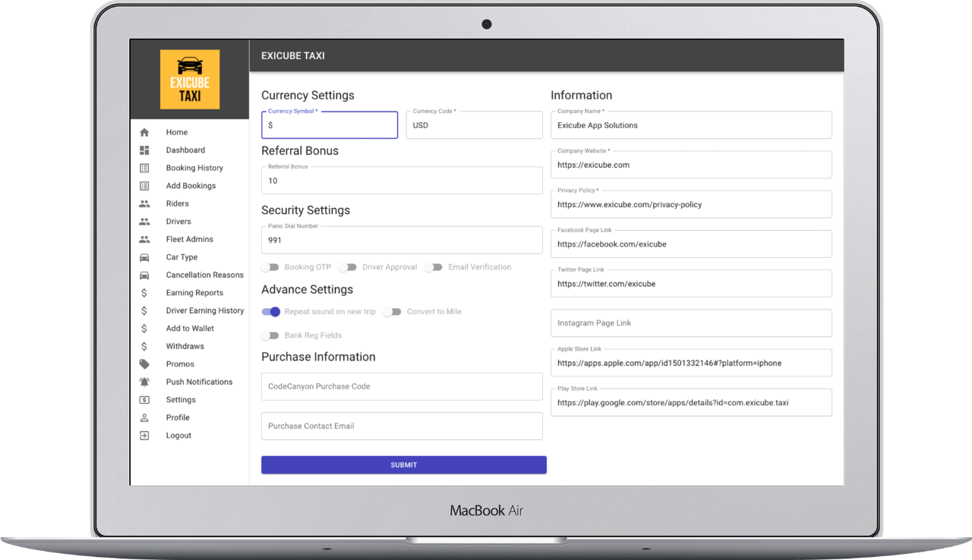Click the Dashboard grid icon
Viewport: 972px width, 560px height.
[144, 150]
